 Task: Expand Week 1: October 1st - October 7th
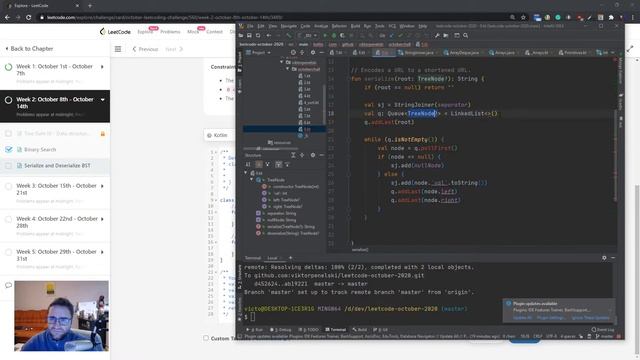tap(102, 67)
